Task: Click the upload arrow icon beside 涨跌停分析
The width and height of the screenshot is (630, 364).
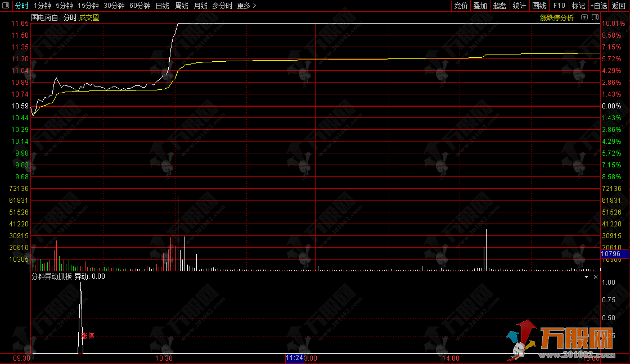Action: (584, 17)
